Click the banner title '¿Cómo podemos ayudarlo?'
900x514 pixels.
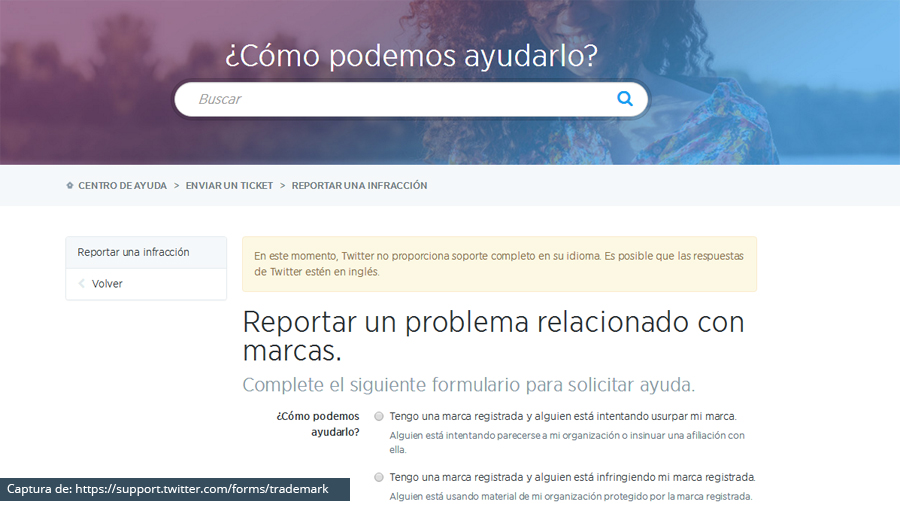point(411,56)
